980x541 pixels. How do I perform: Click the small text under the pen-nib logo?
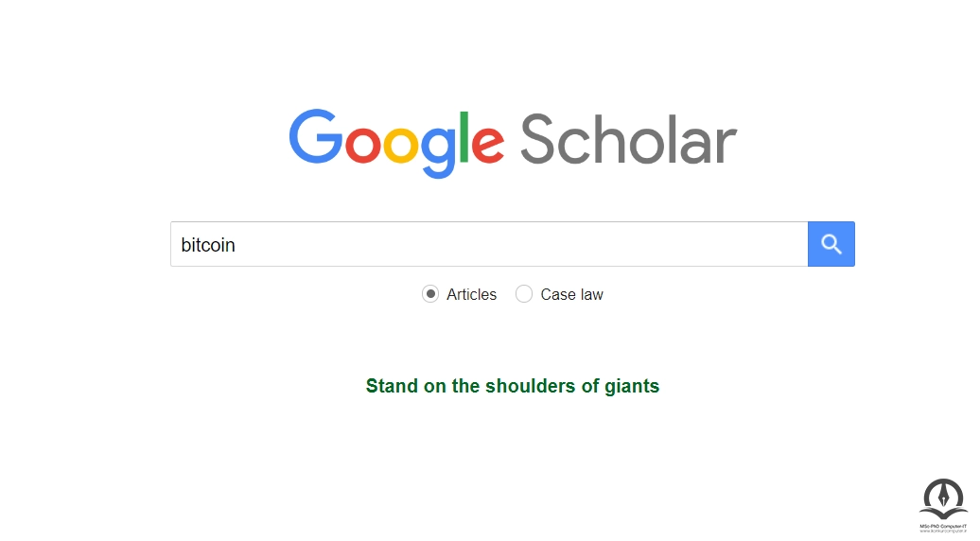click(943, 529)
